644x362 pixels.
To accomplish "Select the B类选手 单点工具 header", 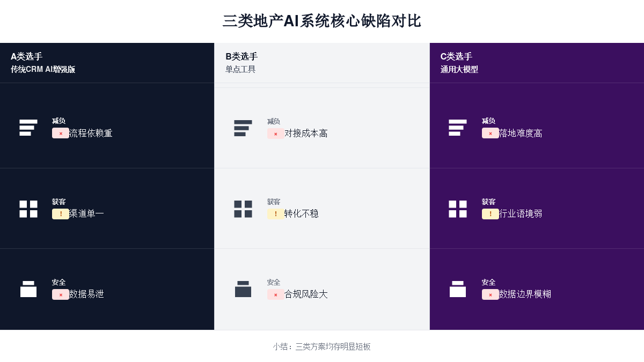I will coord(241,63).
